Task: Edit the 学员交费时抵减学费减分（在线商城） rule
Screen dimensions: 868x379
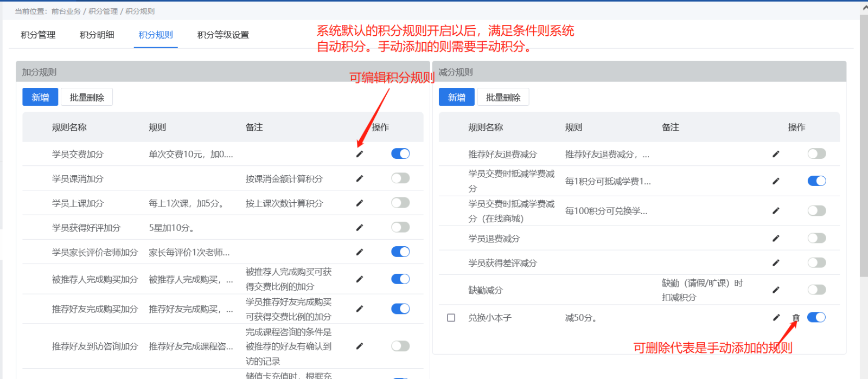Action: 776,211
